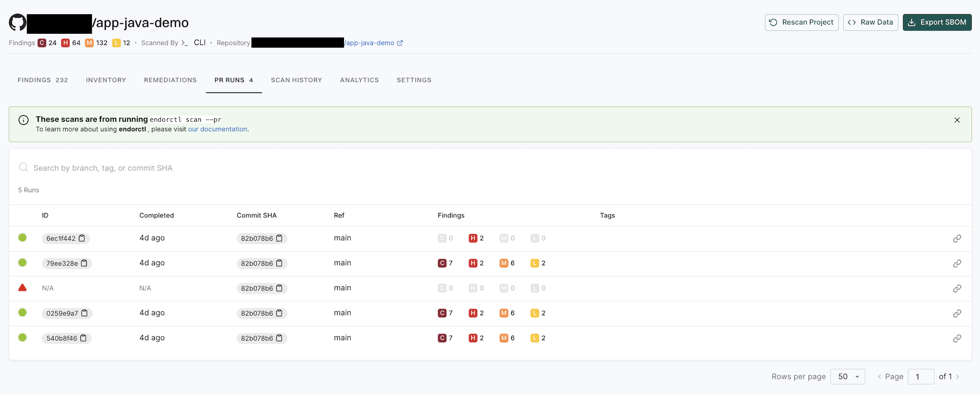The width and height of the screenshot is (980, 395).
Task: Click the Rescan Project button
Action: click(802, 23)
